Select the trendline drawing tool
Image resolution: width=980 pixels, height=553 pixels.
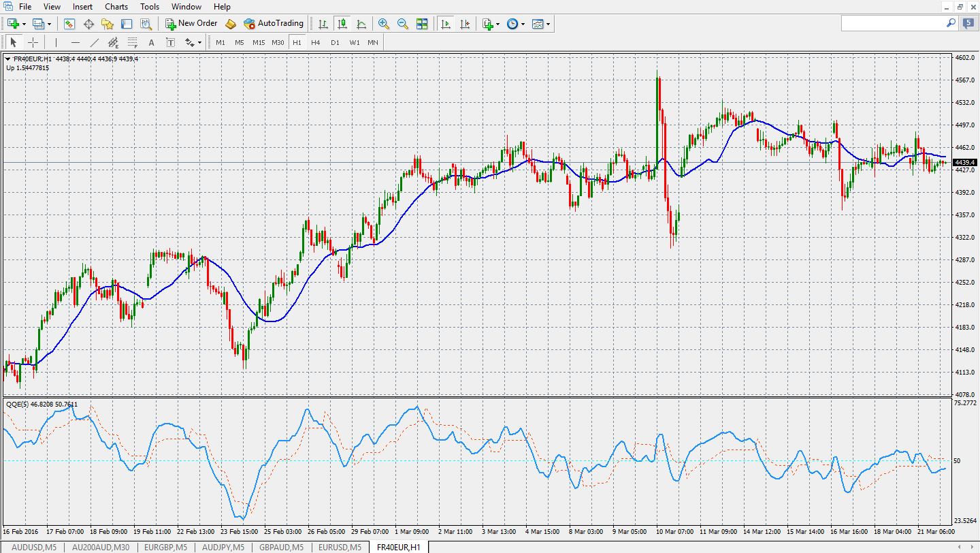95,42
